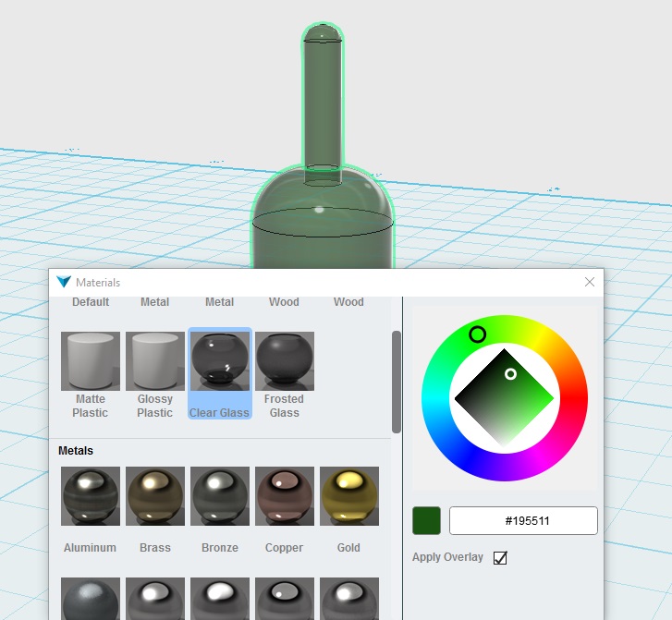Apply the Aluminum metal material

[x=91, y=496]
